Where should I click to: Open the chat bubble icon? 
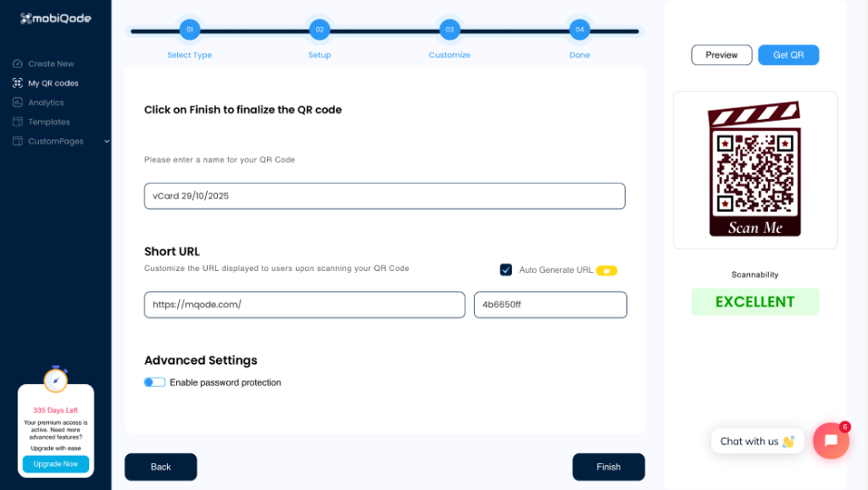(831, 441)
